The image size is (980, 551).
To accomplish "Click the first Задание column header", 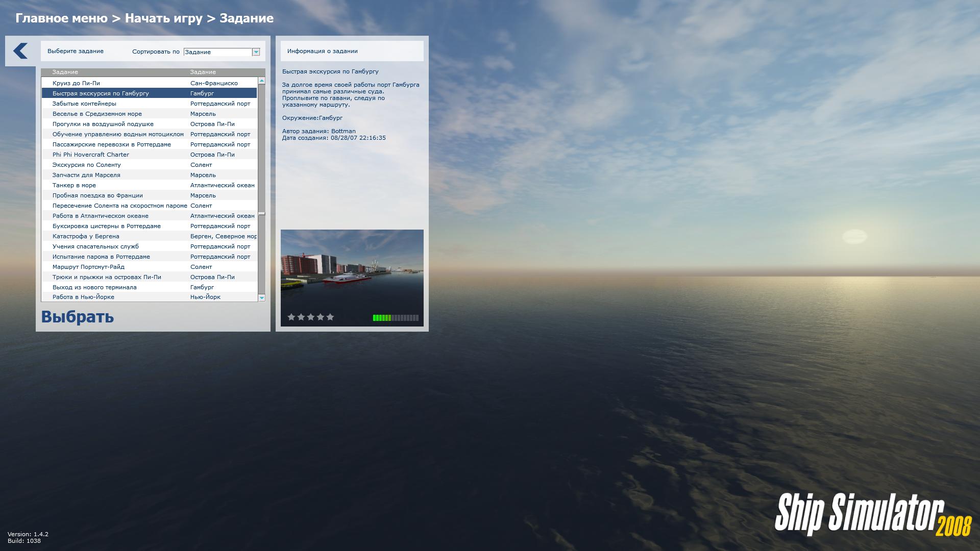I will pos(65,72).
